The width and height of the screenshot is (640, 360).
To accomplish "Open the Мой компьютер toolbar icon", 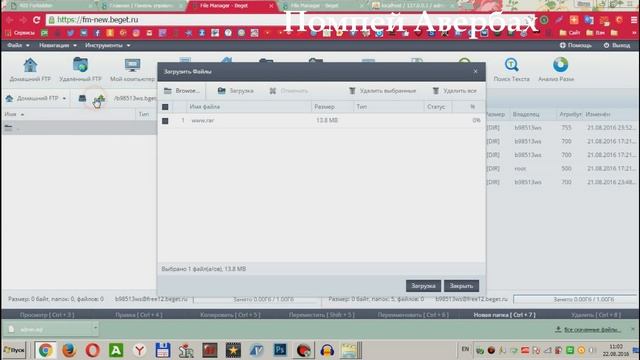I will (132, 70).
